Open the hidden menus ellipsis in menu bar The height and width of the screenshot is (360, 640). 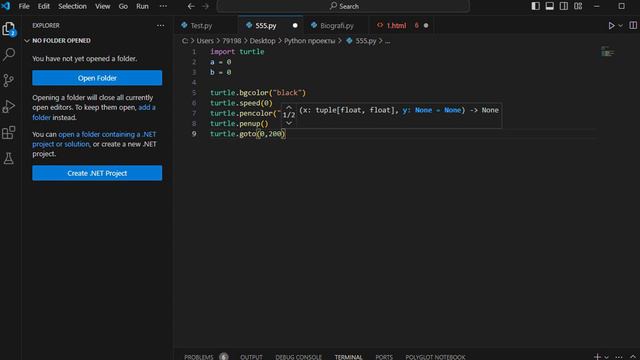[x=163, y=6]
